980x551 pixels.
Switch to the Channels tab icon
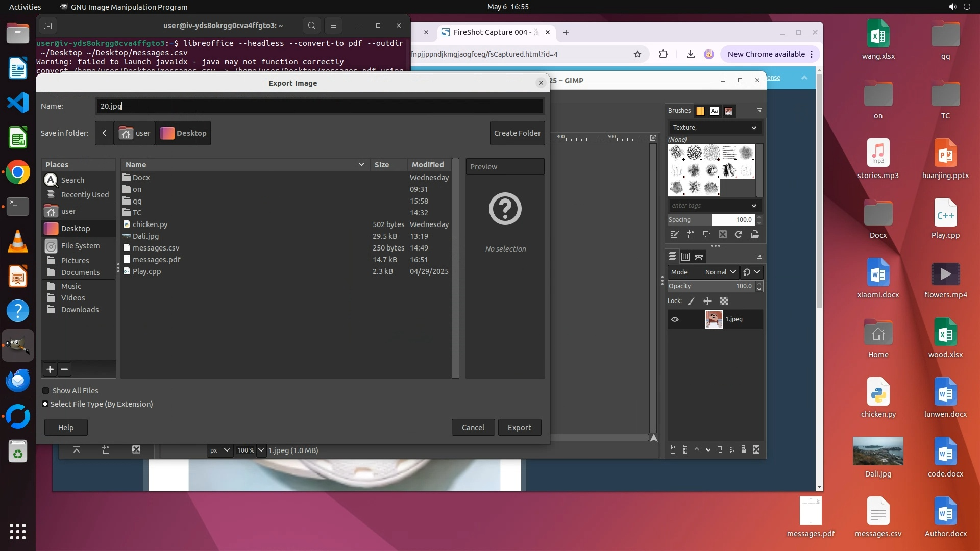pos(685,257)
